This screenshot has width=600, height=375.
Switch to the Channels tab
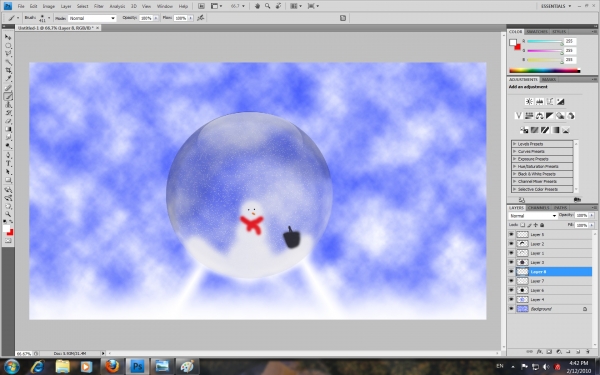coord(538,208)
